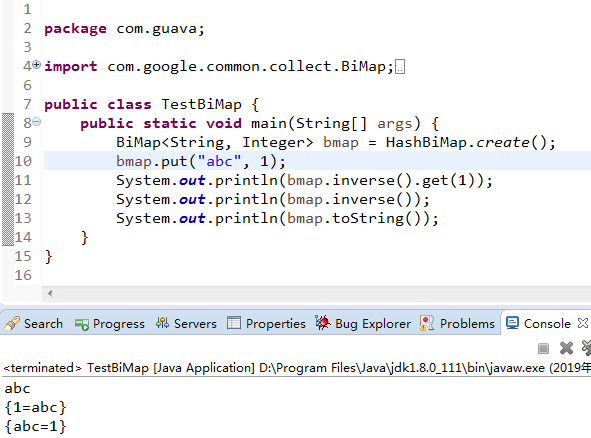Select the Console tab
The image size is (591, 438).
[538, 323]
